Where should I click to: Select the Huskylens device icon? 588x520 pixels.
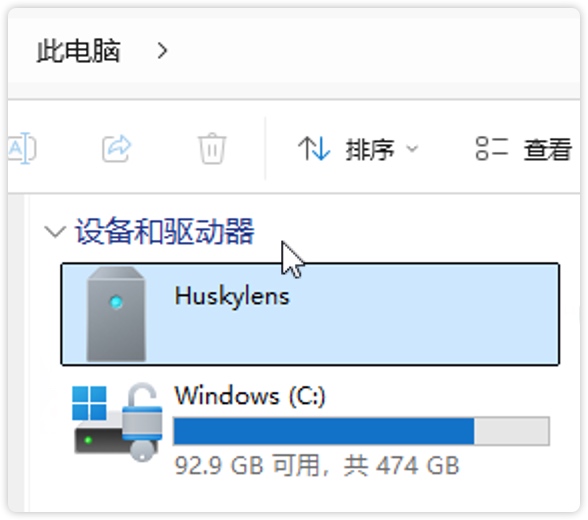pyautogui.click(x=116, y=314)
